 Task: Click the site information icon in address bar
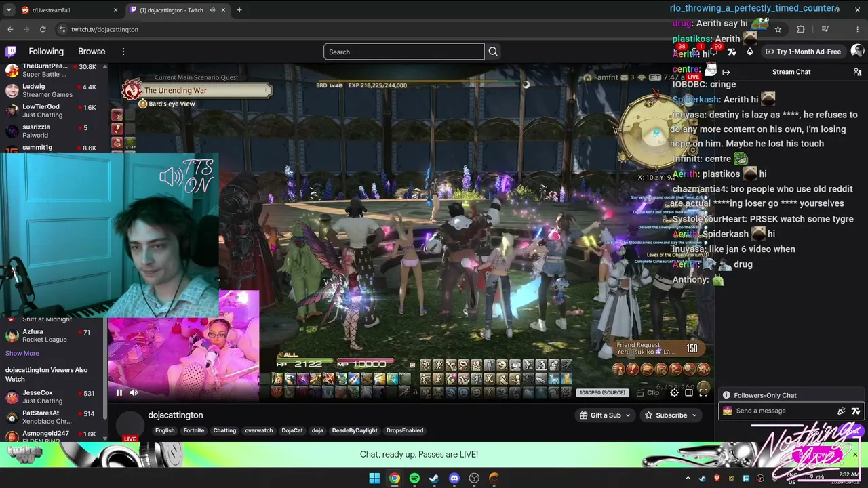point(62,29)
